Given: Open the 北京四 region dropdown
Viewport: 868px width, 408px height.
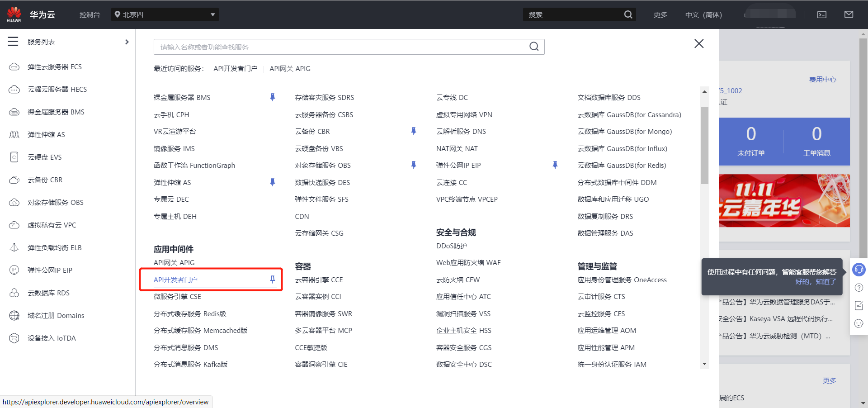Looking at the screenshot, I should pos(165,14).
